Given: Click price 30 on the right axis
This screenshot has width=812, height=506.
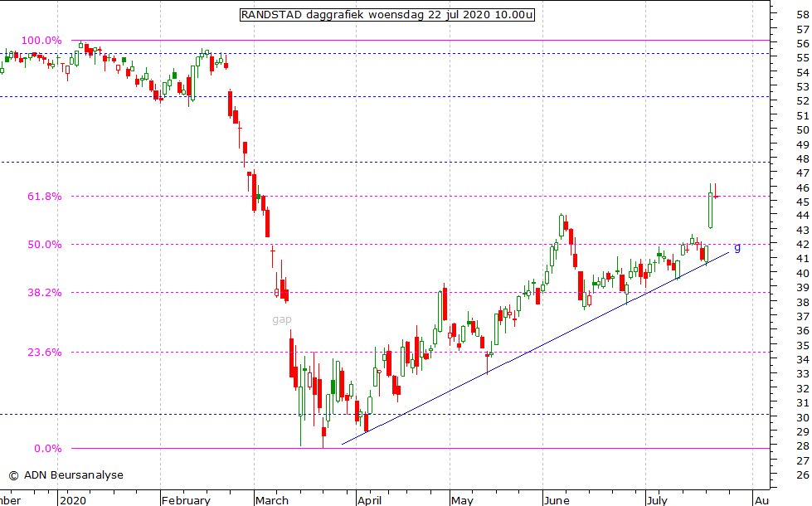Looking at the screenshot, I should tap(803, 417).
